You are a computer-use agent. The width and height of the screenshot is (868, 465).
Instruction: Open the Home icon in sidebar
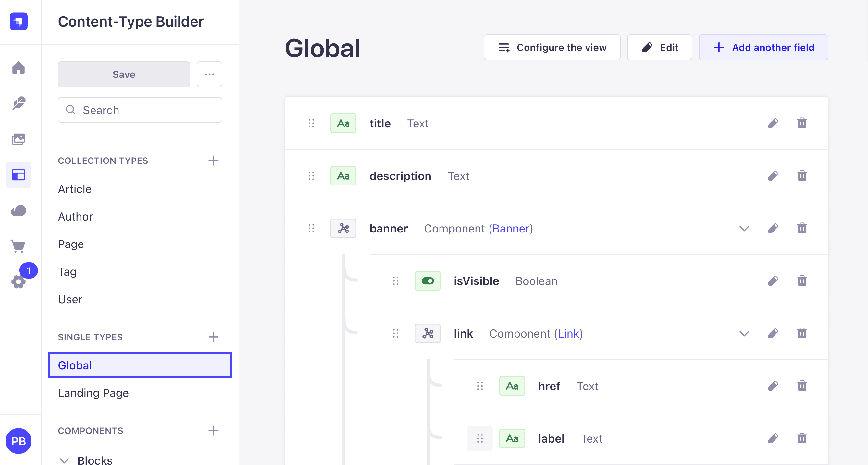click(19, 68)
